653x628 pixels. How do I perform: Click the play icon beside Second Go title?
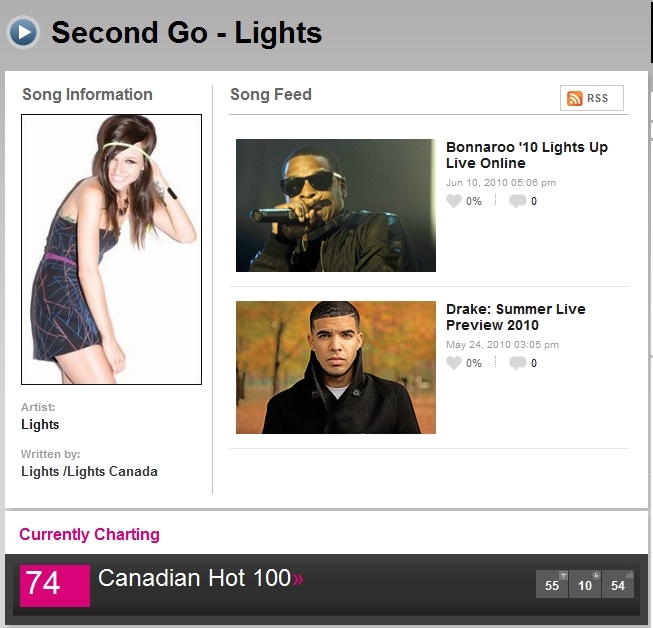[x=23, y=33]
